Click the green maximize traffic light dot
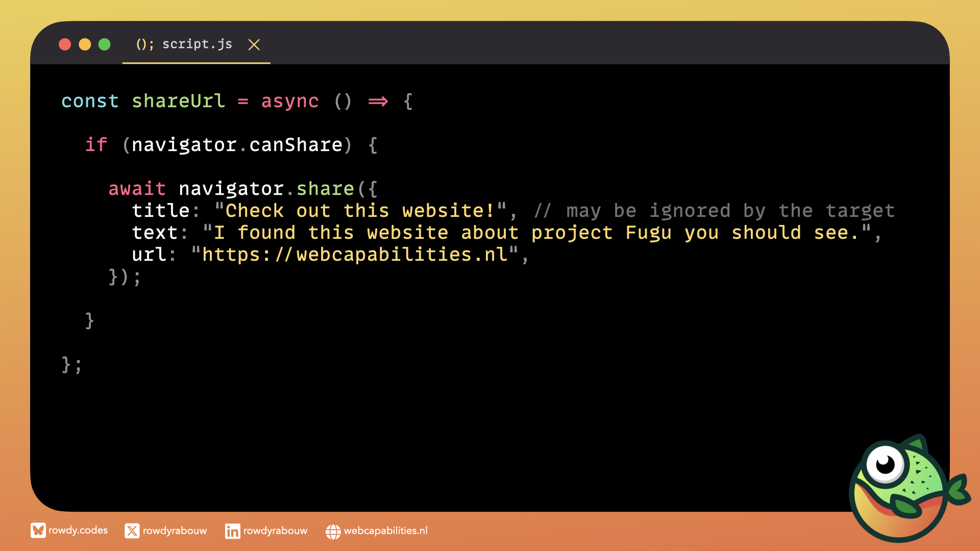The image size is (980, 551). coord(104,44)
